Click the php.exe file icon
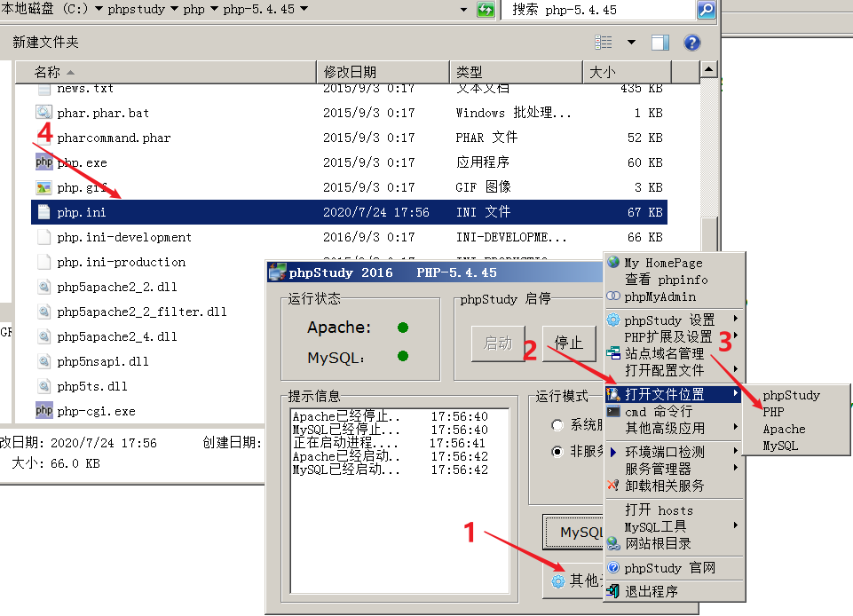 click(44, 162)
